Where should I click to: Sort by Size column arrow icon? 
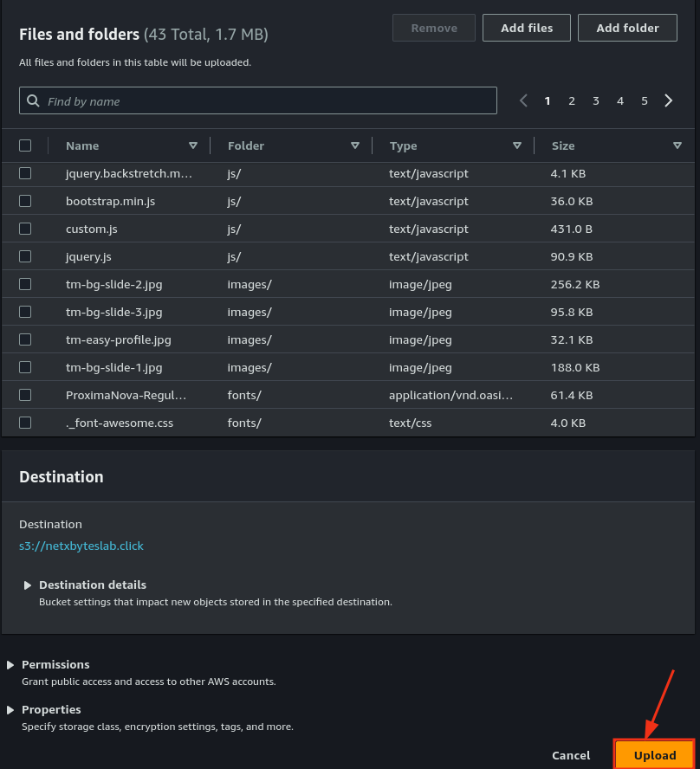coord(677,145)
